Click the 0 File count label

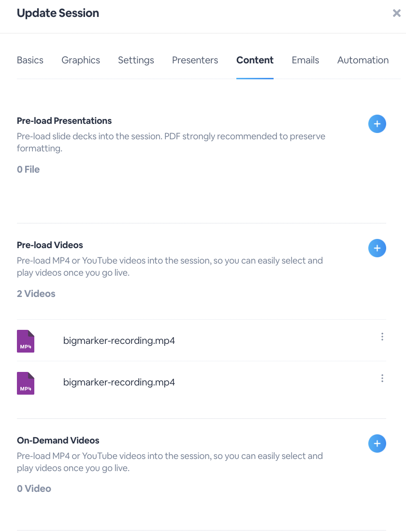(x=28, y=169)
